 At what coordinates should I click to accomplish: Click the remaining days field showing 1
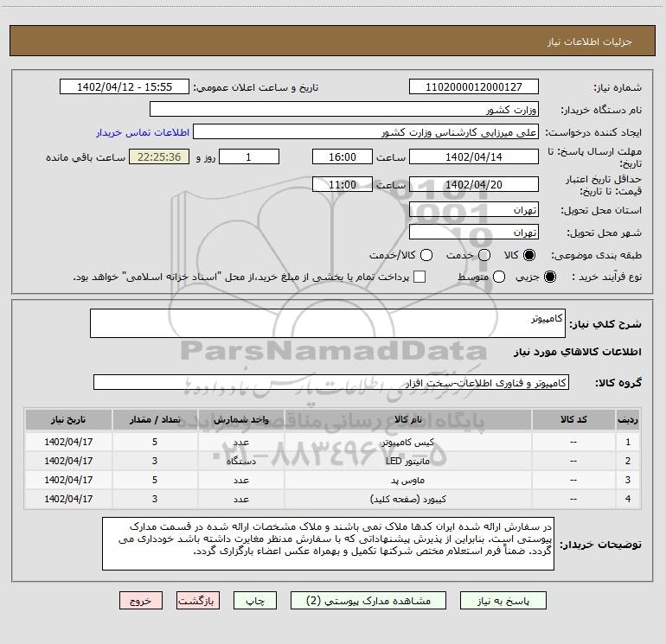[x=249, y=157]
